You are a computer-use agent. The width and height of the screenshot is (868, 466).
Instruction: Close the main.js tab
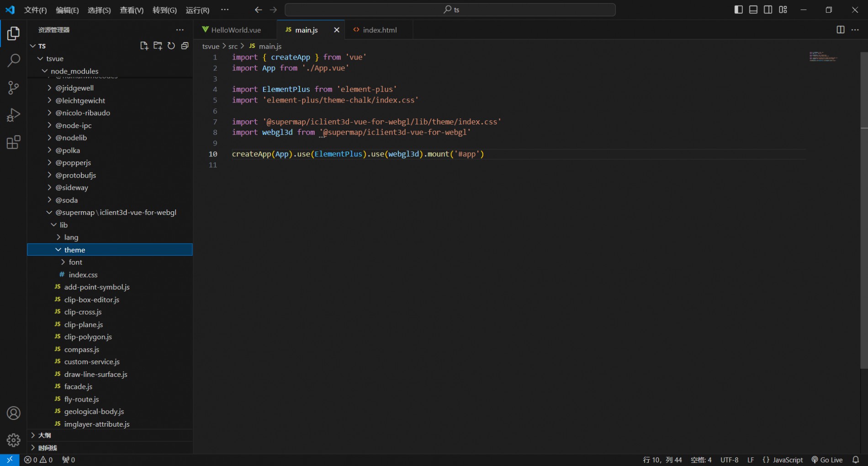pyautogui.click(x=337, y=30)
